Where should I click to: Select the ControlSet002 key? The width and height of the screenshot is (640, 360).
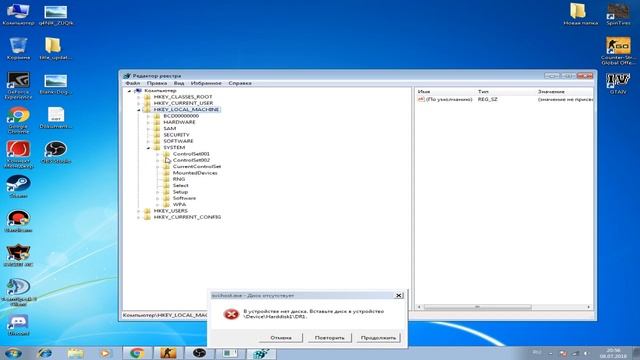click(191, 160)
